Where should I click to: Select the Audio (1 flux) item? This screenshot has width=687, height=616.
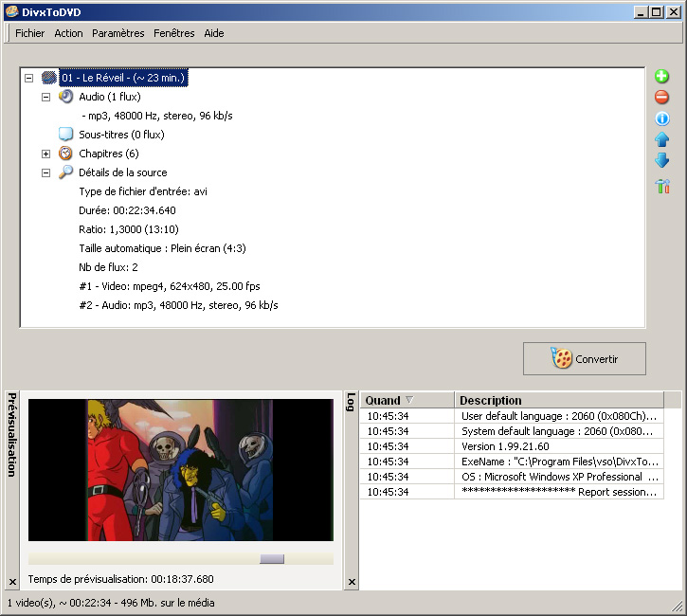(110, 97)
